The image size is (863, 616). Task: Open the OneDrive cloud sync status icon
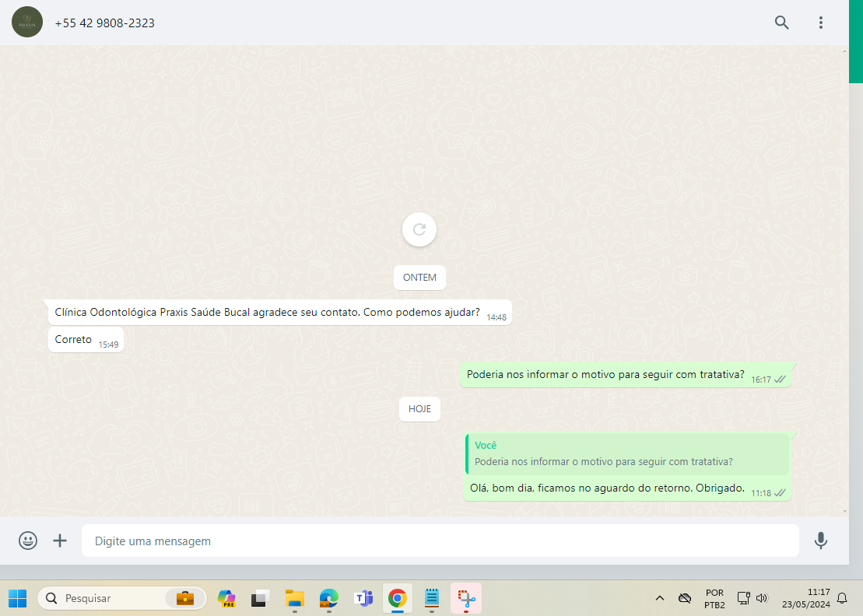point(685,598)
